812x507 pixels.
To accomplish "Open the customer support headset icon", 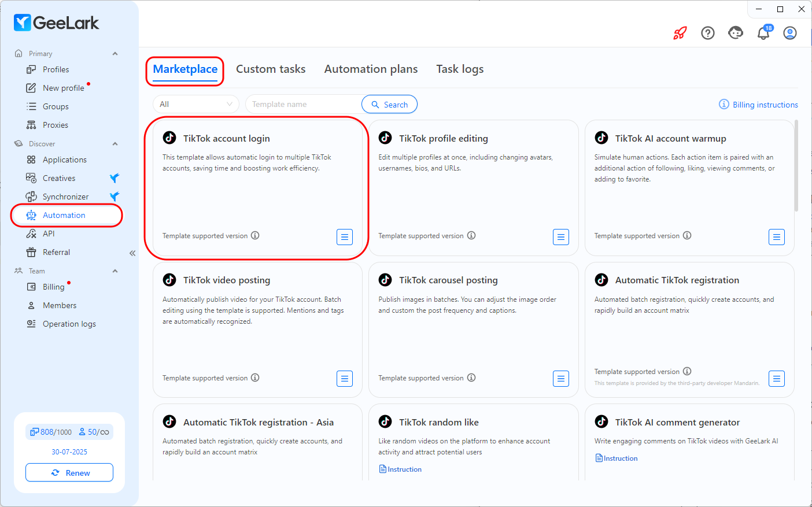I will pos(736,33).
